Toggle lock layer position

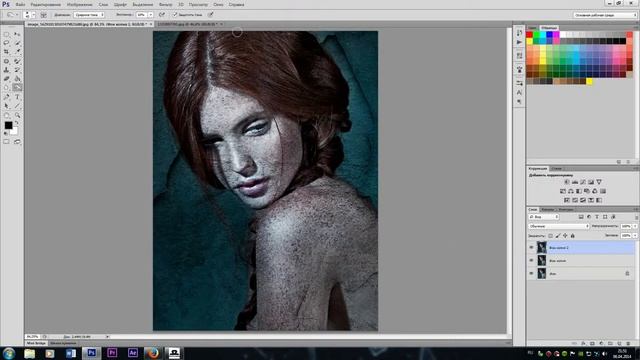point(565,236)
